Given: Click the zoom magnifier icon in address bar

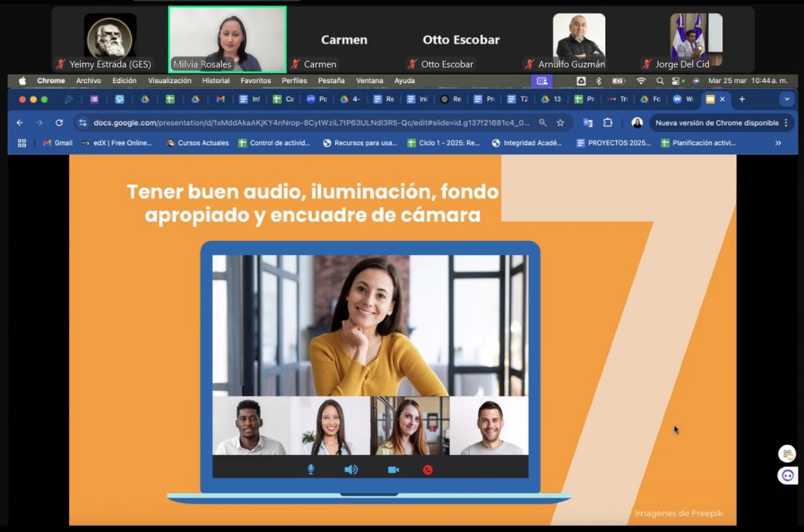Looking at the screenshot, I should [543, 123].
